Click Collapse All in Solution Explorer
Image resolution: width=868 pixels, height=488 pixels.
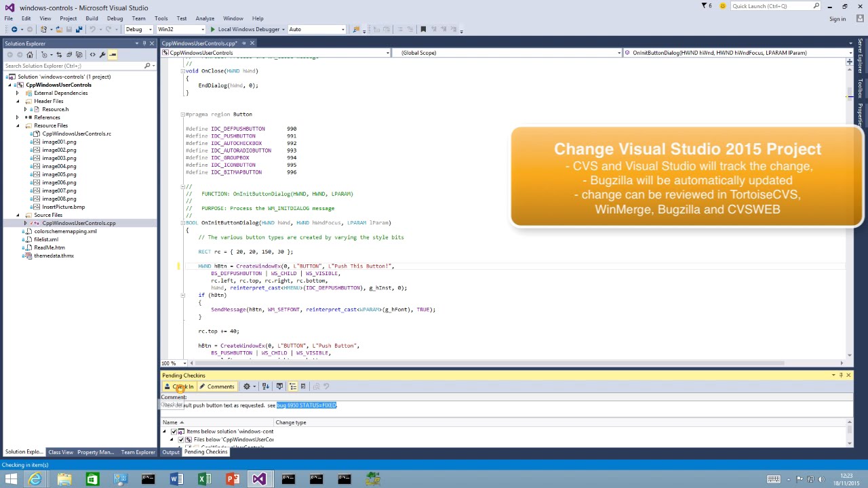(69, 54)
